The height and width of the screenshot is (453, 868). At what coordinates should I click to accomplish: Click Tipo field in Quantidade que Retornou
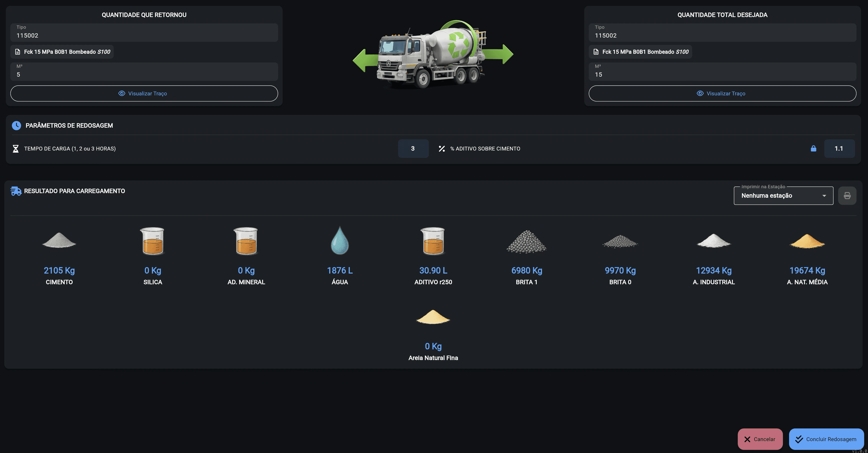(x=144, y=33)
